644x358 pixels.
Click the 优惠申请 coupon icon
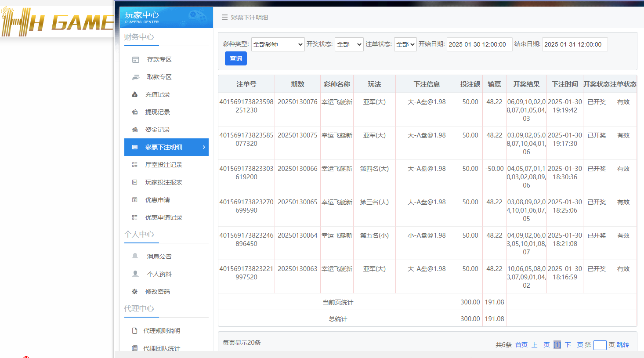coord(135,199)
